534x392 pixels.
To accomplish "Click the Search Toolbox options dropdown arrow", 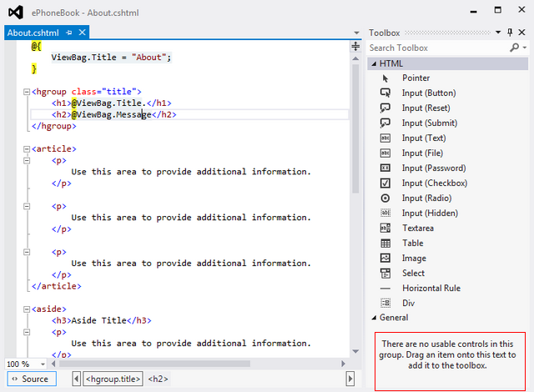I will [525, 48].
